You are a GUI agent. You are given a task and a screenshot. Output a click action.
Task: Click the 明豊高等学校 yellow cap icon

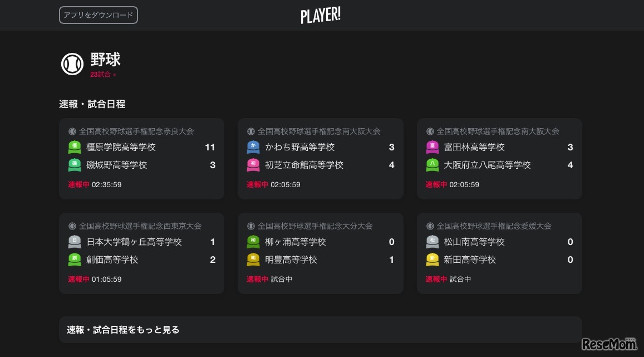point(253,260)
